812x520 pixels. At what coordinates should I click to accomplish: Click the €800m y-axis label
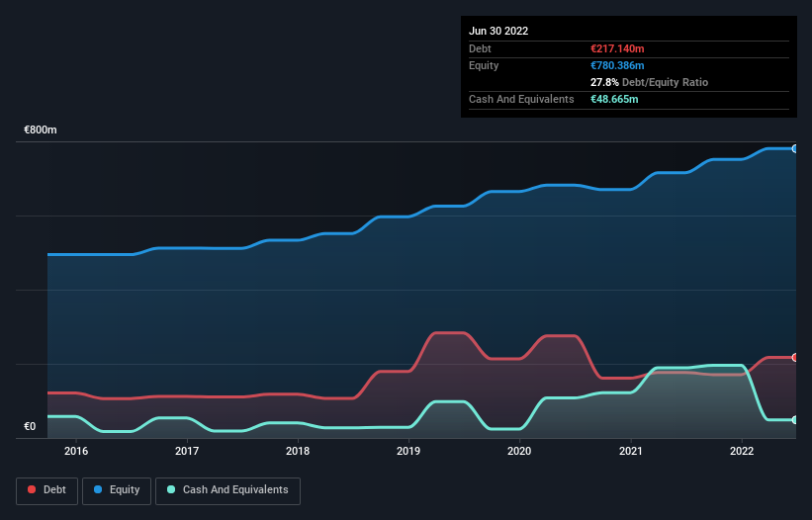click(x=41, y=130)
